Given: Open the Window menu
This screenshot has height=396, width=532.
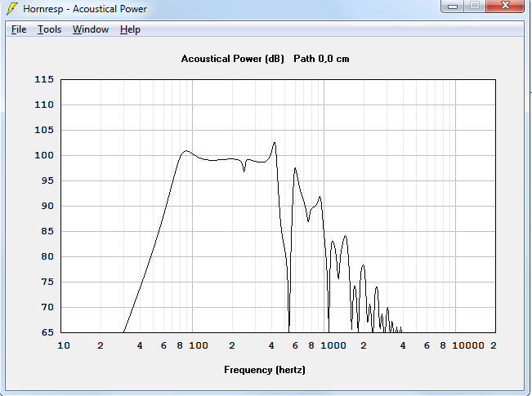Looking at the screenshot, I should [x=91, y=29].
